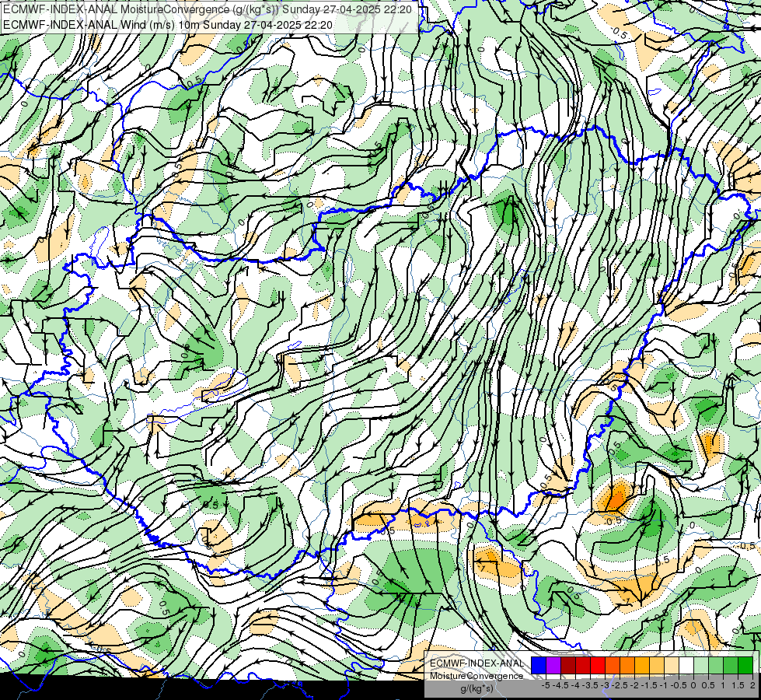Click the -2 tick label in legend
Viewport: 761px width, 700px height.
click(635, 685)
